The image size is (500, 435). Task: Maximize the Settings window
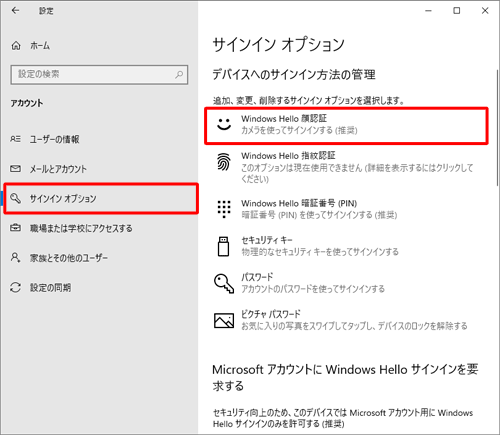tap(457, 11)
